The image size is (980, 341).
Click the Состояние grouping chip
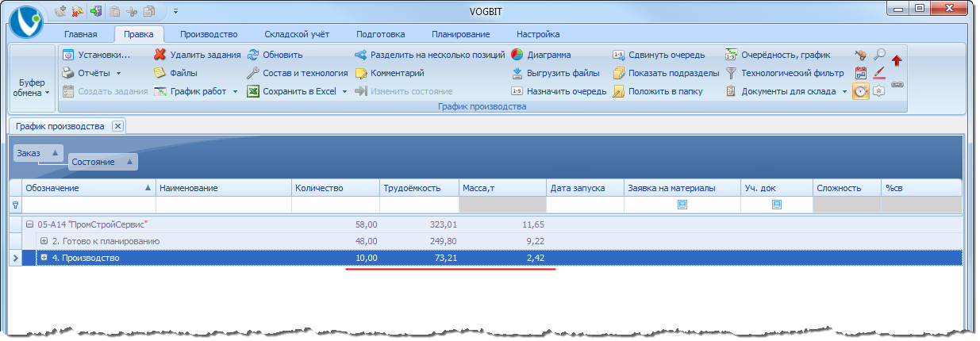point(103,162)
